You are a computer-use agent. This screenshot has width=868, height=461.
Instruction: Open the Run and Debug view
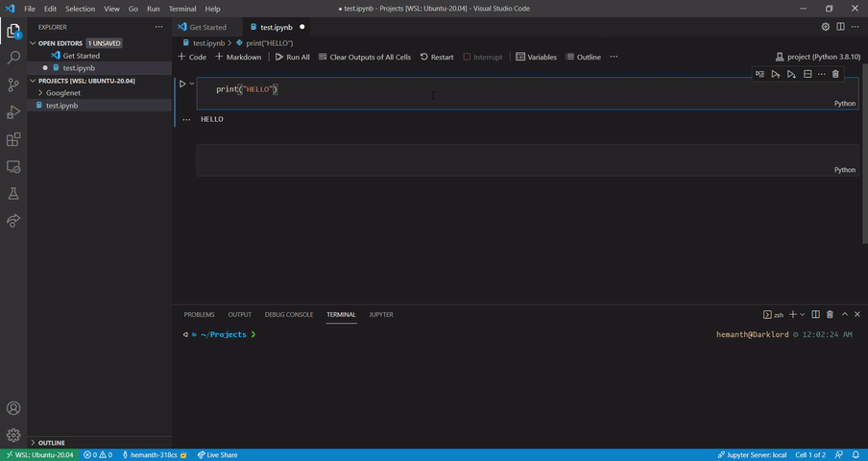point(13,111)
